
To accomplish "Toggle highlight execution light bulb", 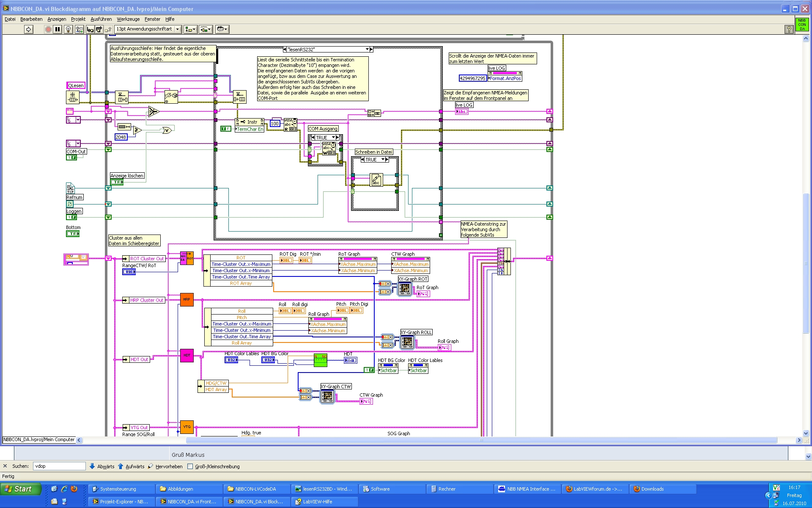I will click(x=68, y=29).
